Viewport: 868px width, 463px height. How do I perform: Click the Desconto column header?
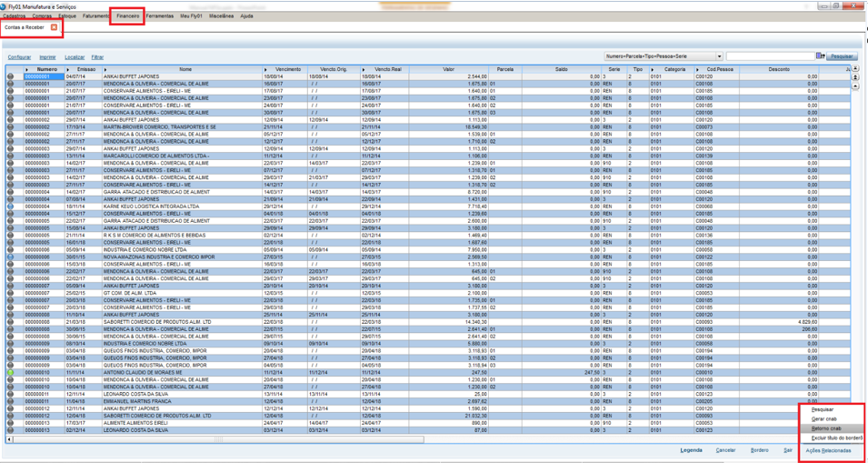click(x=779, y=69)
